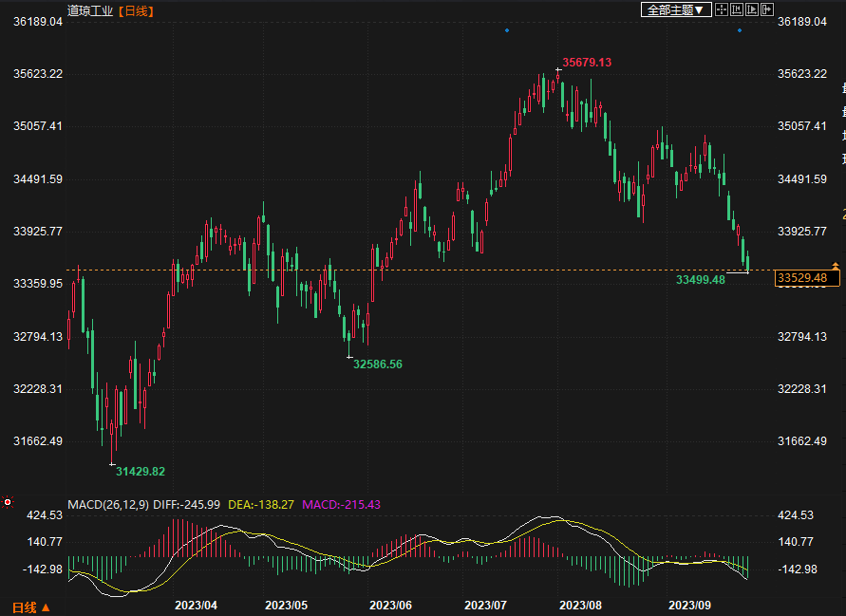Click the right-axis 32228.31 price label
Screen dimensions: 846x616
[801, 389]
